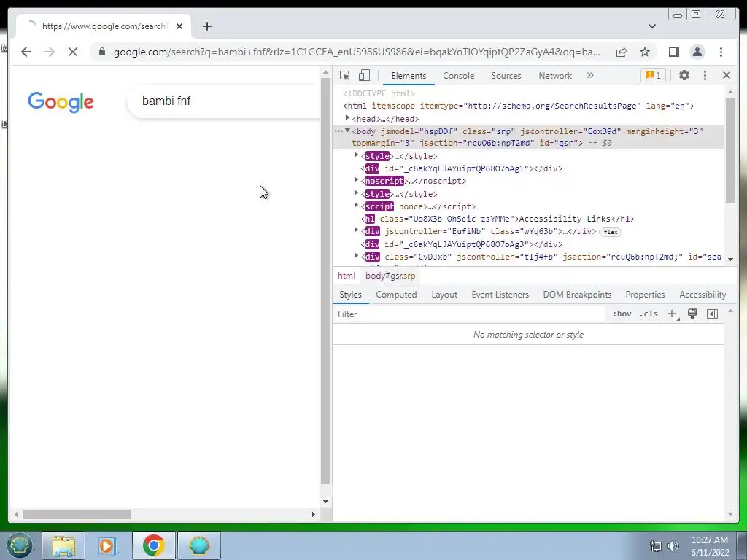Show the issues counter badge

(x=653, y=75)
